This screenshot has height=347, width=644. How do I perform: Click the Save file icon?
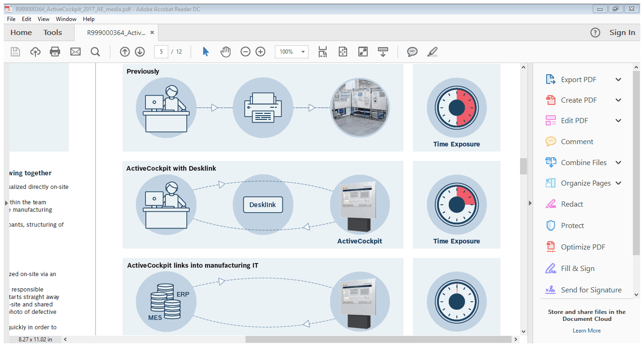(15, 52)
